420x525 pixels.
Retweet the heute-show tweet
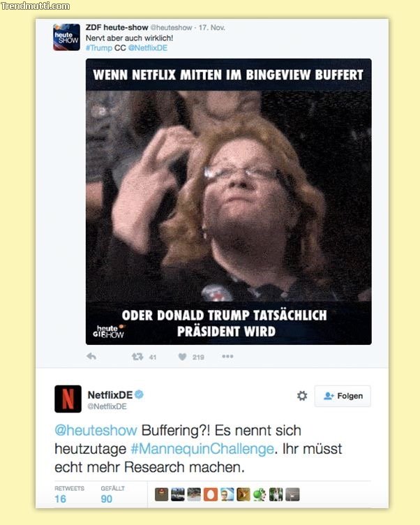point(137,357)
